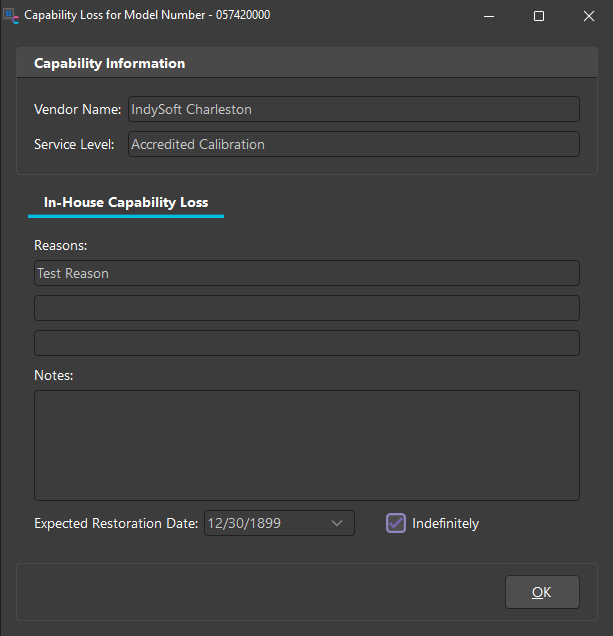Click the first reason field containing Test Reason
Viewport: 613px width, 636px height.
[306, 273]
